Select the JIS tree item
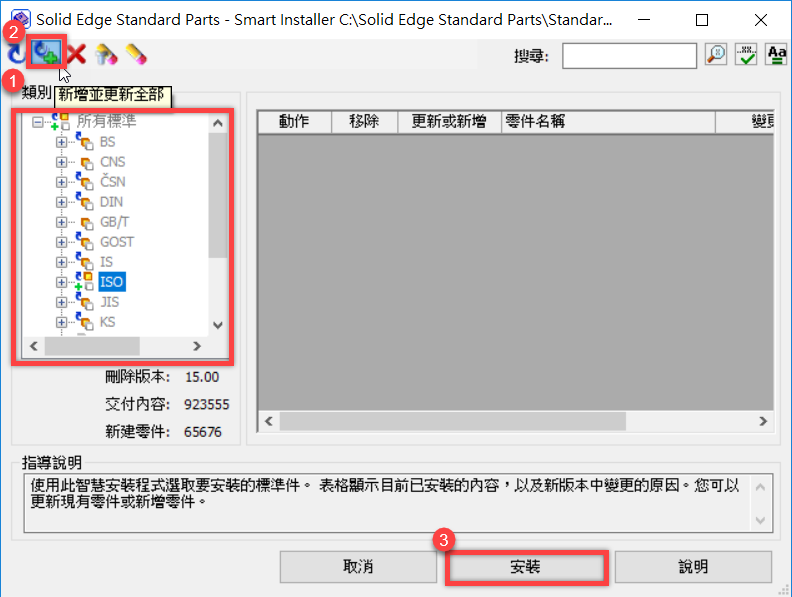This screenshot has height=597, width=792. (110, 302)
